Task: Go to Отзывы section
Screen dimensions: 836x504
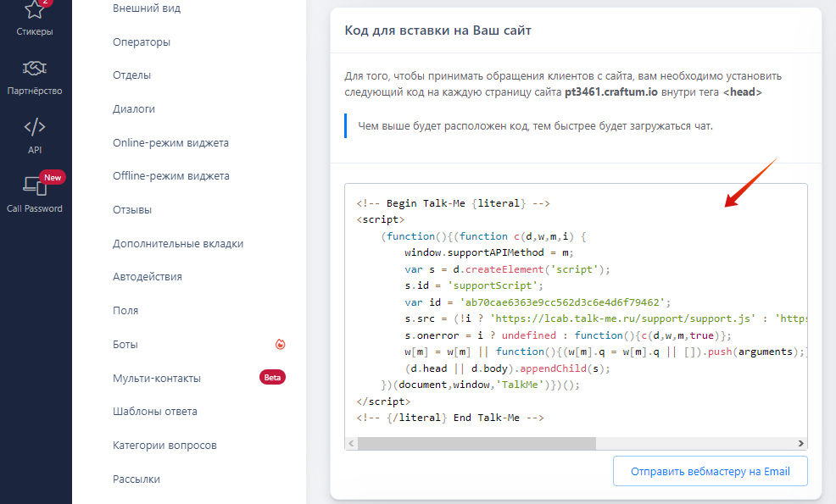Action: 132,210
